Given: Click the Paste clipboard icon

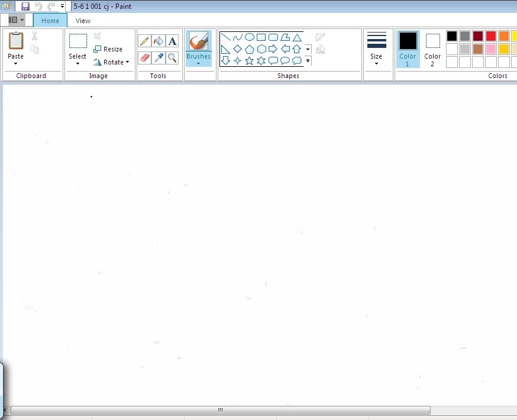Looking at the screenshot, I should 15,40.
